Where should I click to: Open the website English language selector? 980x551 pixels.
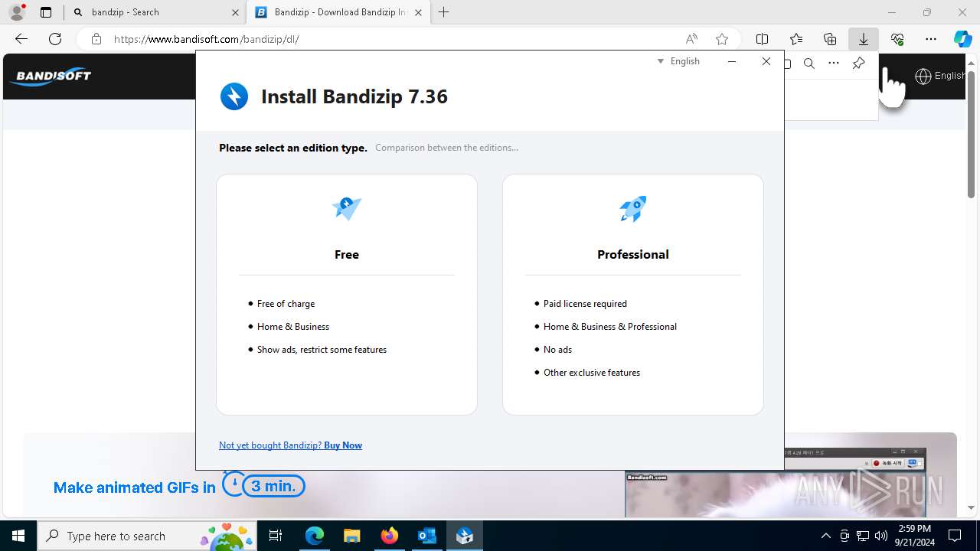pos(940,76)
